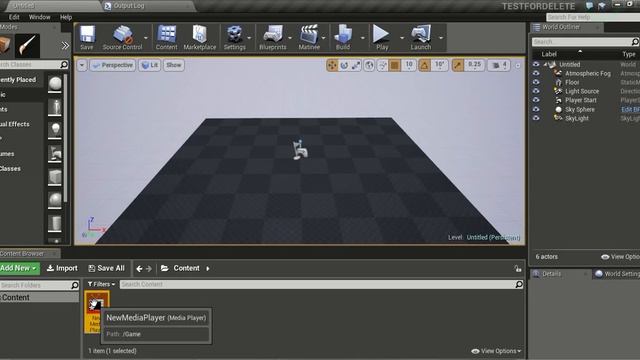Hide Sky Sphere with eye icon
The image size is (640, 360).
(536, 109)
